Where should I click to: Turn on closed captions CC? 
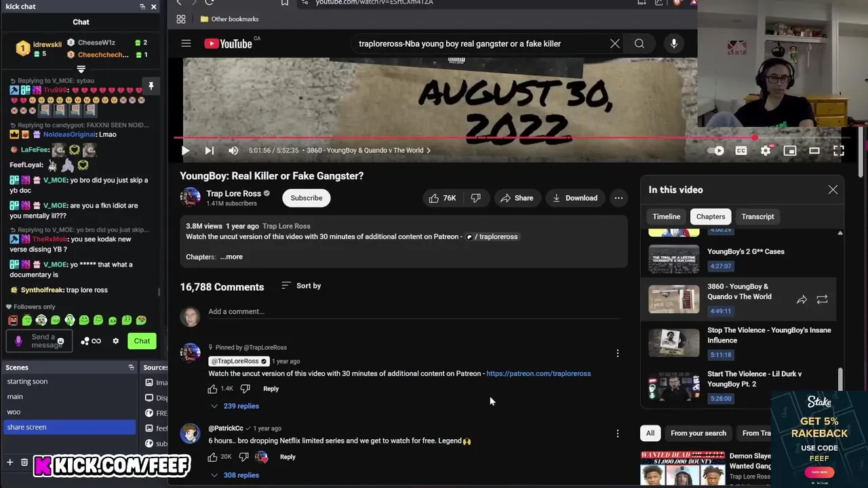(x=741, y=150)
